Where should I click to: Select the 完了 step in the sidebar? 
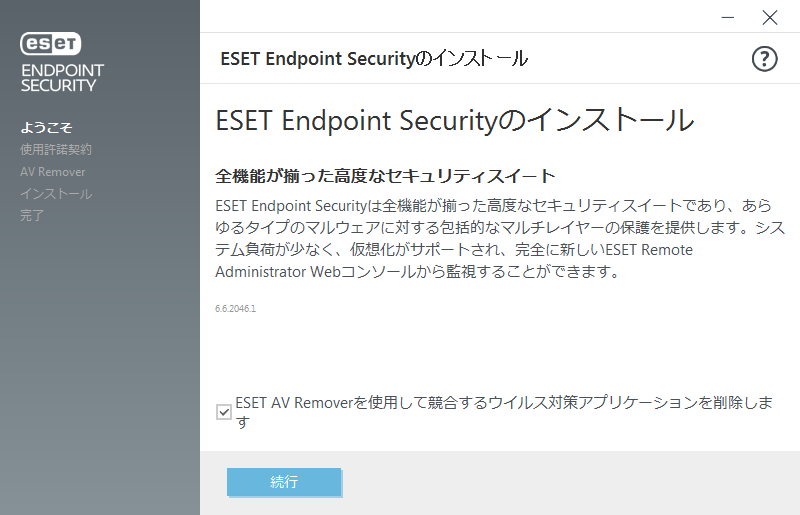(32, 216)
